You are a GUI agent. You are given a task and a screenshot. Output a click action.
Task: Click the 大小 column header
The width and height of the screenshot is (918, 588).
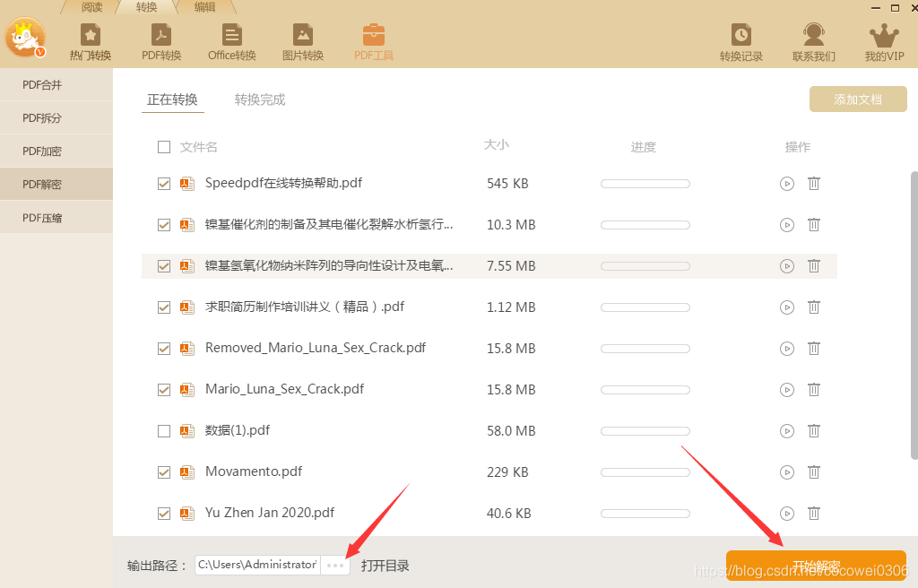pyautogui.click(x=497, y=144)
